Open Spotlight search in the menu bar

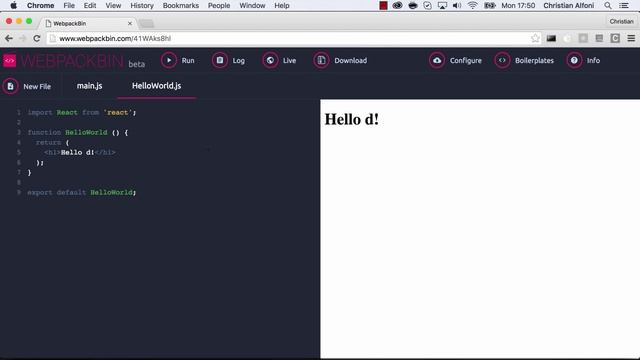coord(608,6)
